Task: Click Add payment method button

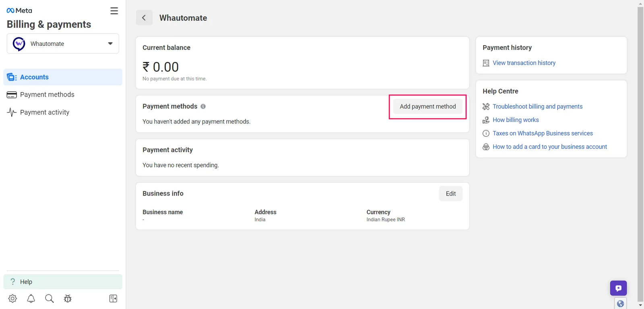Action: (427, 107)
